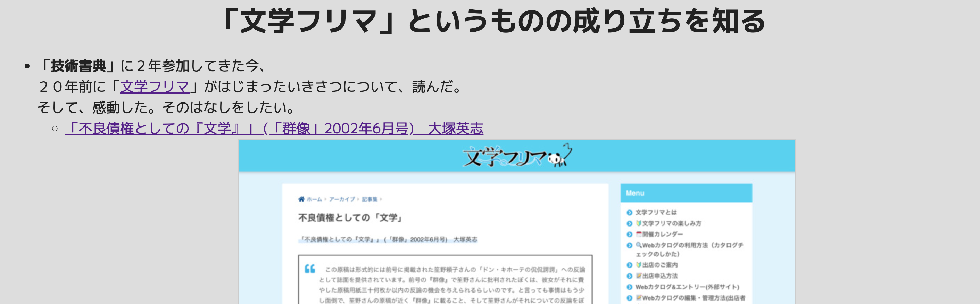Viewport: 980px width, 304px height.
Task: Click the bold 技術書典 text
Action: 78,66
